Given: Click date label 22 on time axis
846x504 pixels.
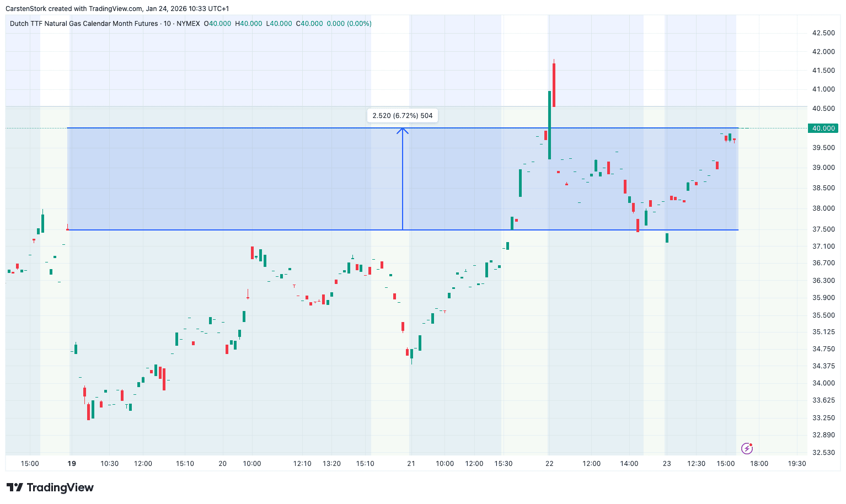Looking at the screenshot, I should pyautogui.click(x=549, y=464).
